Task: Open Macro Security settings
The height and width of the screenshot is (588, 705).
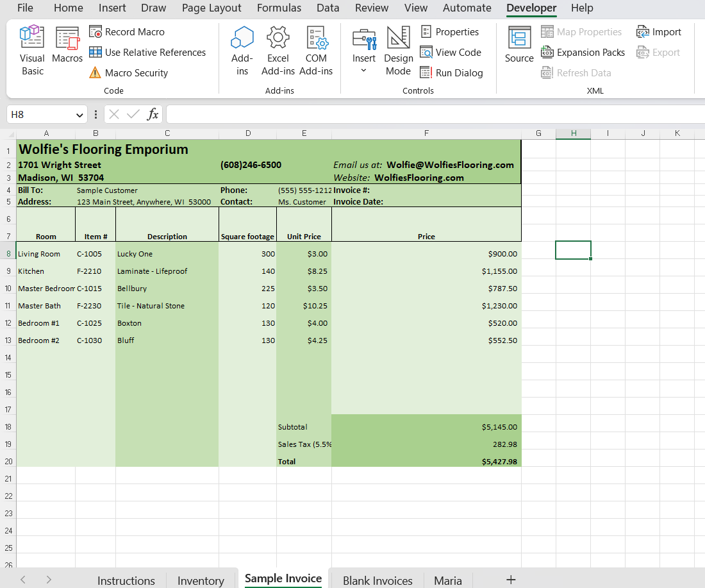Action: click(129, 73)
